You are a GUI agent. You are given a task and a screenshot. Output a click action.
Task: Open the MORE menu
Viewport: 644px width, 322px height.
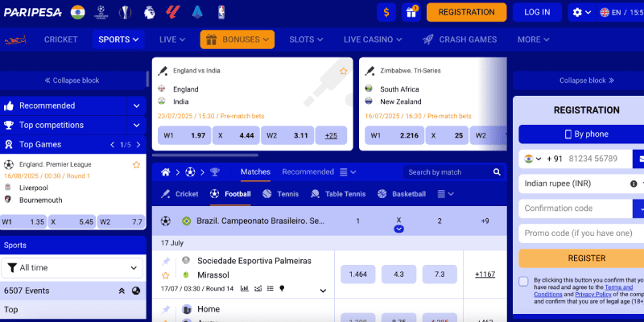(x=533, y=39)
